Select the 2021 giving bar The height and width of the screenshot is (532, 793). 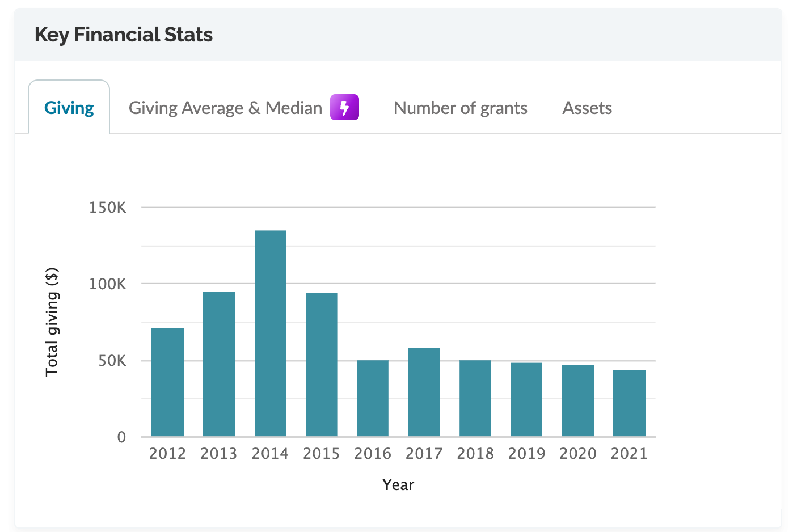coord(629,403)
